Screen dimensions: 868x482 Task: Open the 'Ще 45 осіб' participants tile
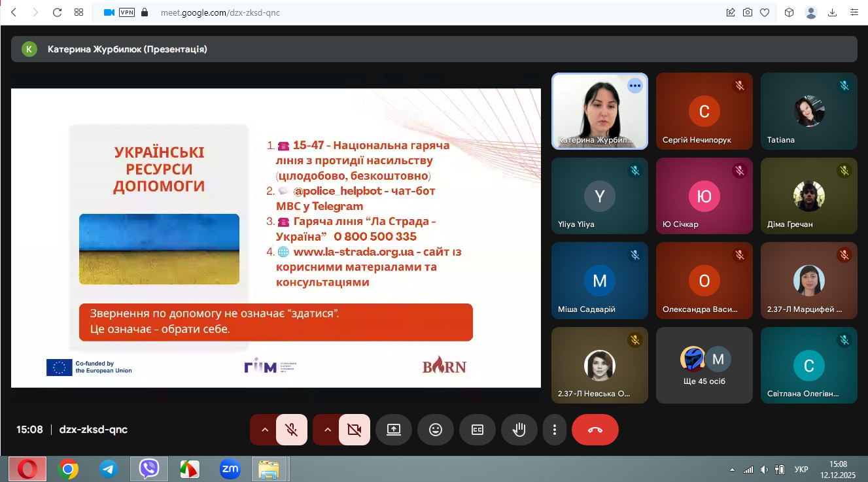point(704,365)
